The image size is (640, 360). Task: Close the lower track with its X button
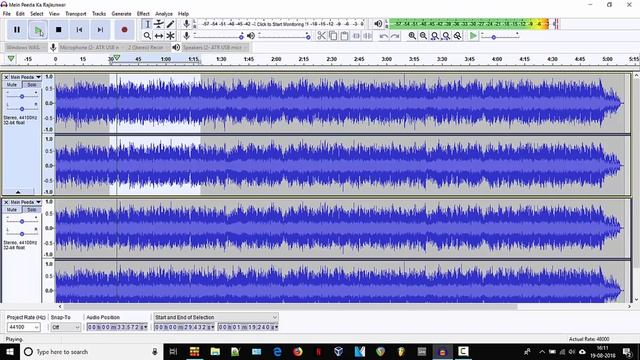tap(6, 202)
